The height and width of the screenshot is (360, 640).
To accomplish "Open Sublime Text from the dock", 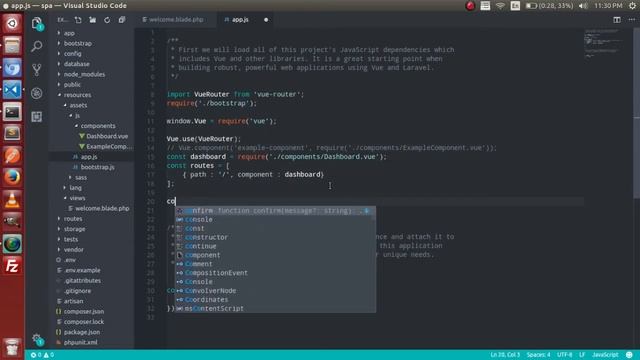I will 12,133.
